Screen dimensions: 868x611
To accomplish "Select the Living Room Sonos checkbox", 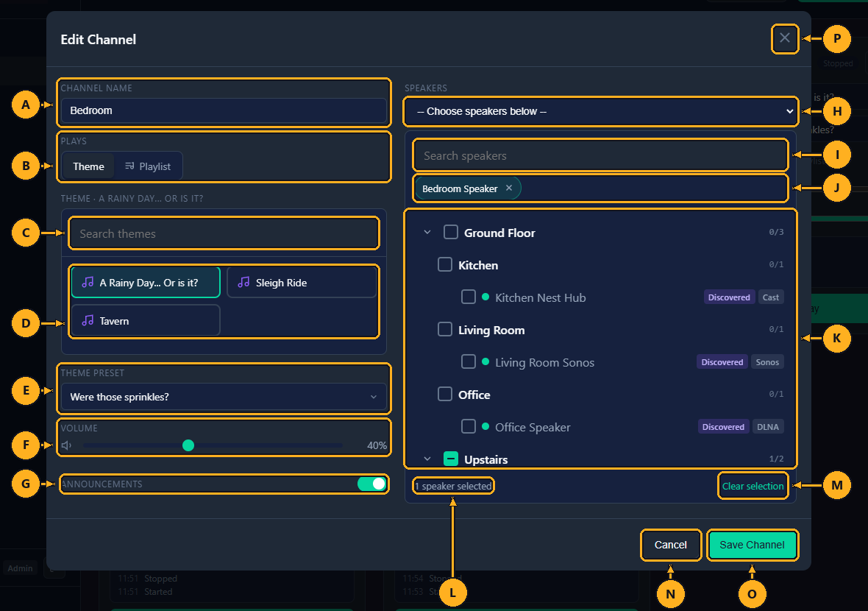I will tap(469, 361).
